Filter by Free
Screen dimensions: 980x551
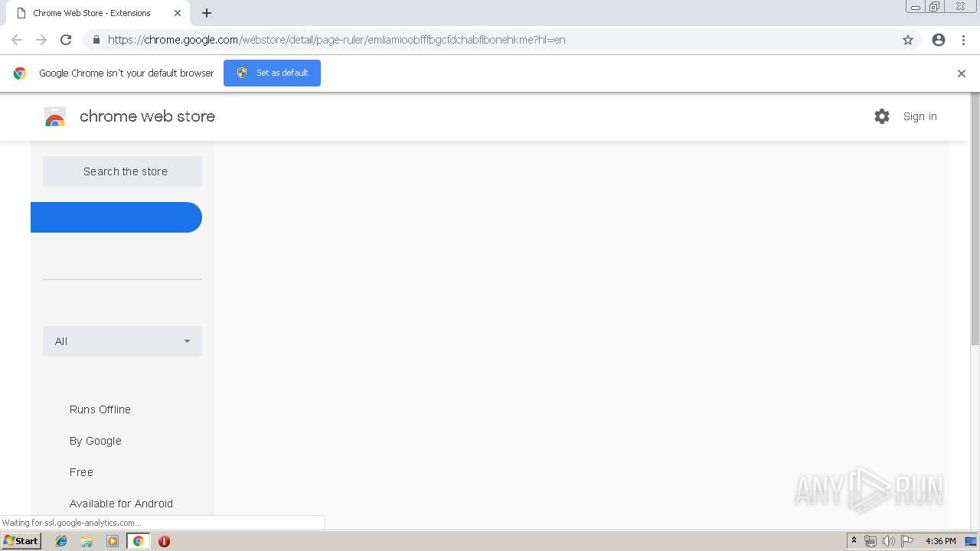(81, 472)
